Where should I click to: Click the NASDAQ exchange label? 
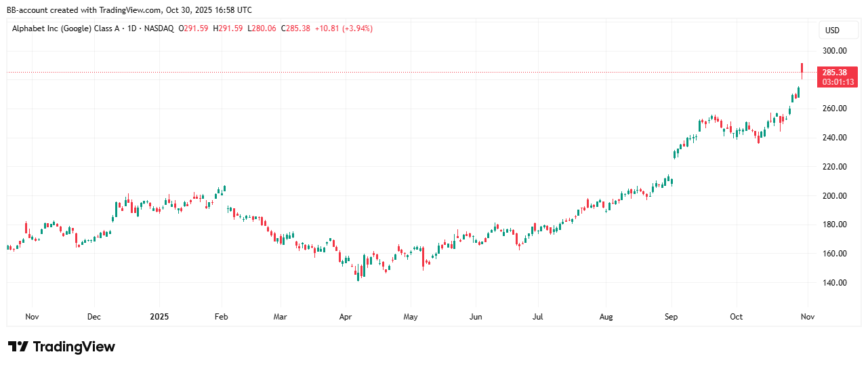tap(159, 28)
